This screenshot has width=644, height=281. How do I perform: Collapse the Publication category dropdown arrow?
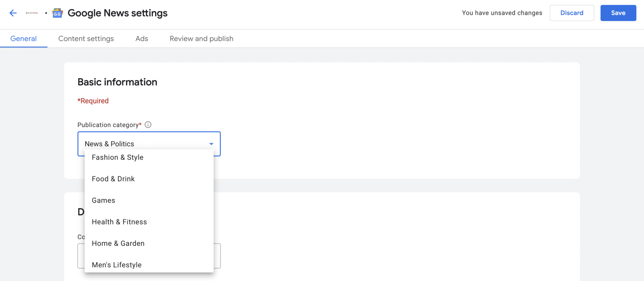(x=211, y=144)
